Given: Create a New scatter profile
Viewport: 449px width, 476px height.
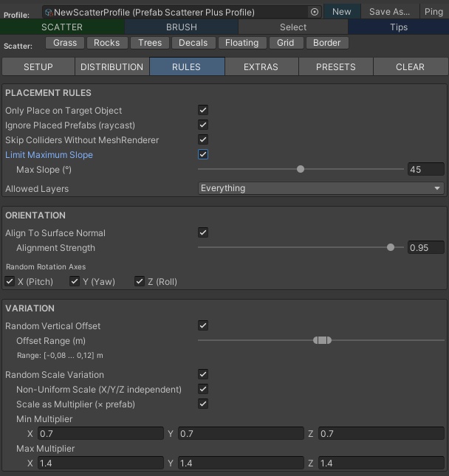Looking at the screenshot, I should (x=342, y=12).
